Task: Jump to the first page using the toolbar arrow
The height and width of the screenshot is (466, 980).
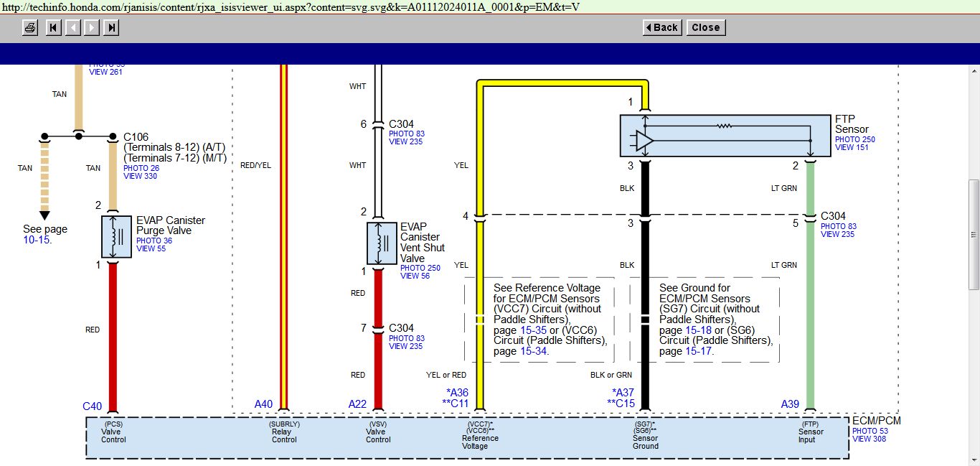Action: click(x=53, y=27)
